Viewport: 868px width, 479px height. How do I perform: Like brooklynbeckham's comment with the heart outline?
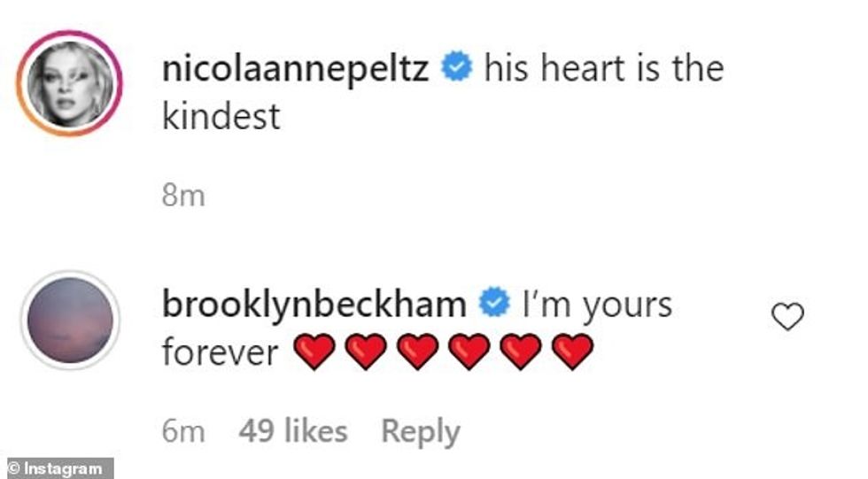coord(787,317)
